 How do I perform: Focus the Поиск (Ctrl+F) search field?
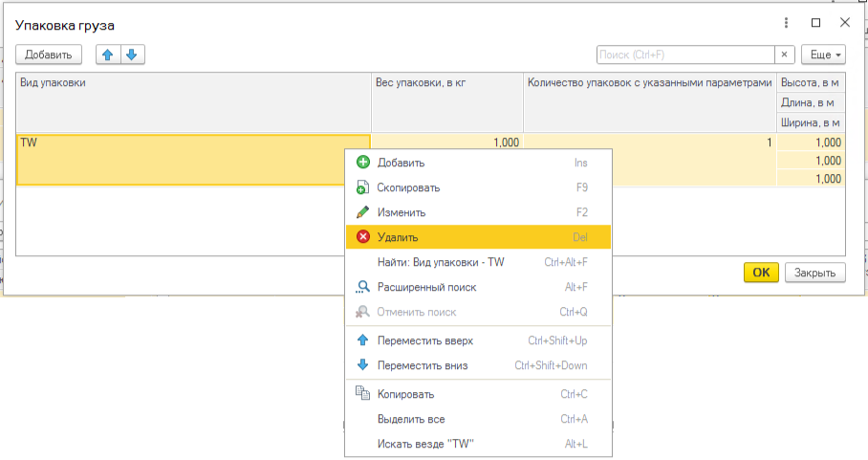tap(685, 55)
